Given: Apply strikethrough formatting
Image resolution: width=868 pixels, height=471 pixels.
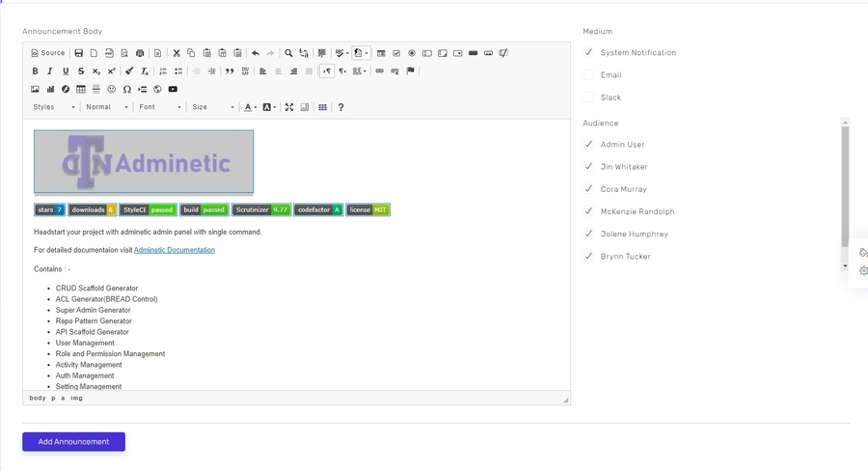Looking at the screenshot, I should pos(81,70).
